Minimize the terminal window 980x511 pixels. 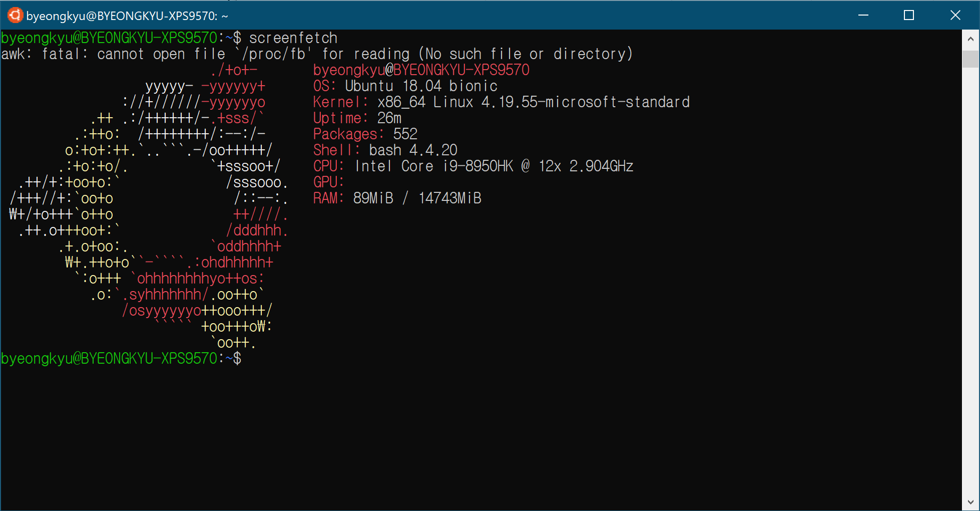point(863,16)
